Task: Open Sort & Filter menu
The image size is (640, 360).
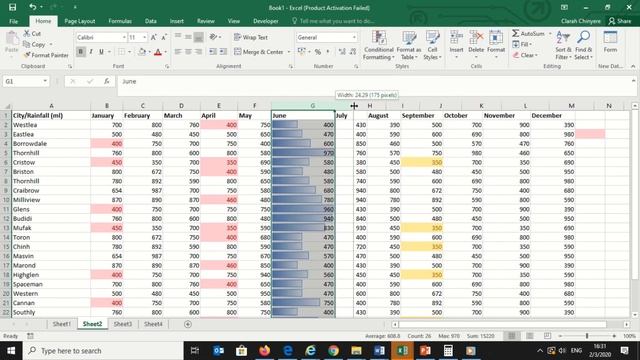Action: coord(563,45)
